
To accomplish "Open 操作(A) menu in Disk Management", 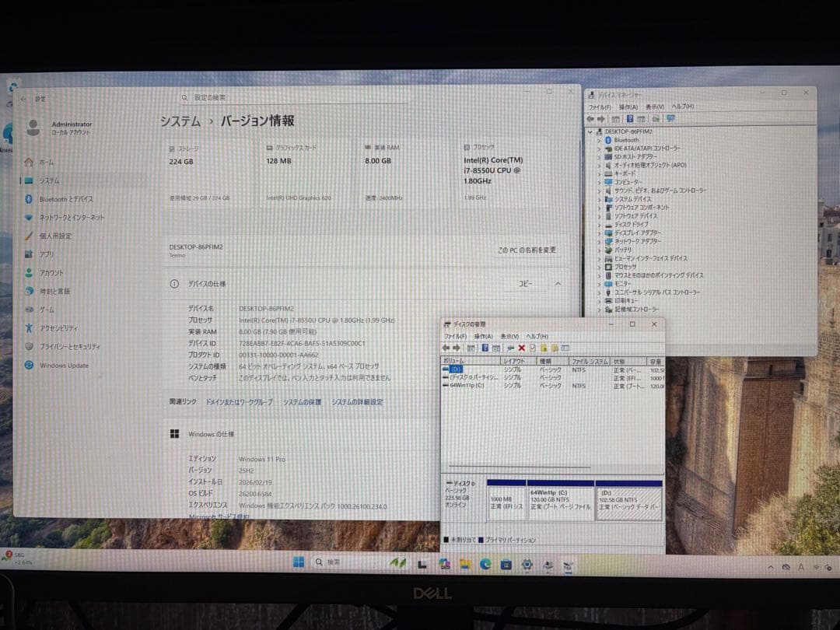I will (x=483, y=337).
